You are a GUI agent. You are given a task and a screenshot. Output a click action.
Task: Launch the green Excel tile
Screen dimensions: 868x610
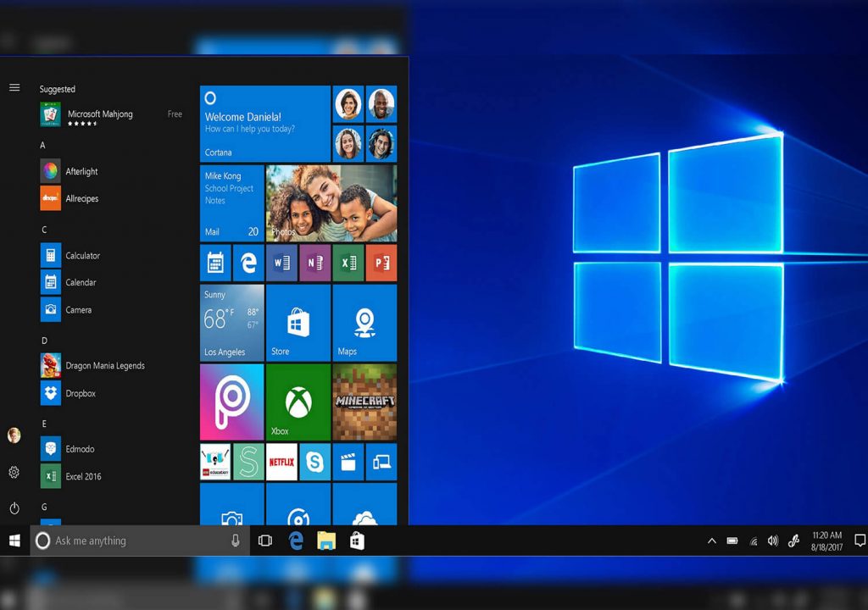pyautogui.click(x=348, y=263)
